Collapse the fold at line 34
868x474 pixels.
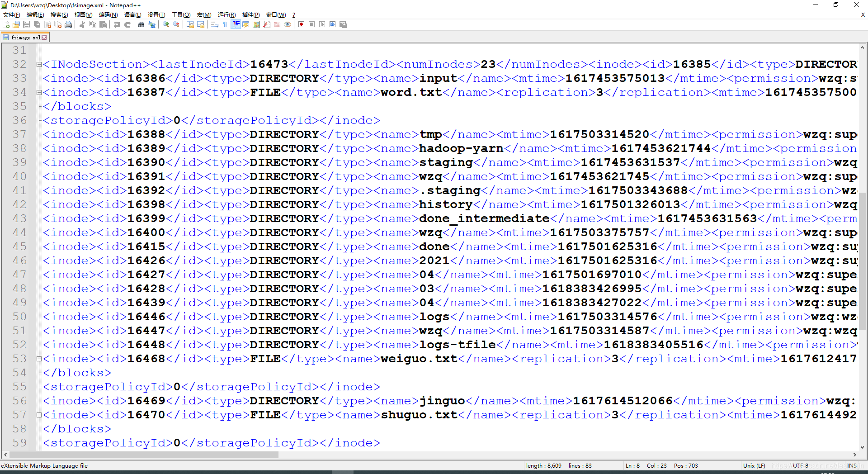pos(39,93)
